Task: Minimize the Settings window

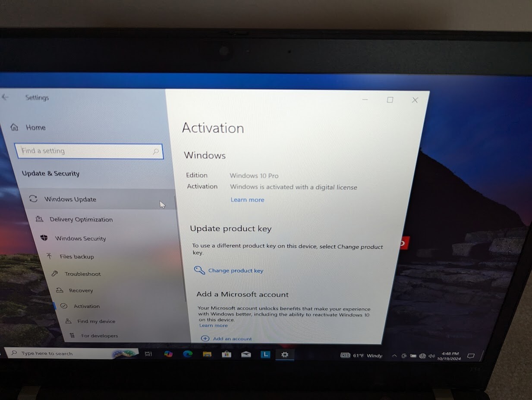Action: [365, 100]
